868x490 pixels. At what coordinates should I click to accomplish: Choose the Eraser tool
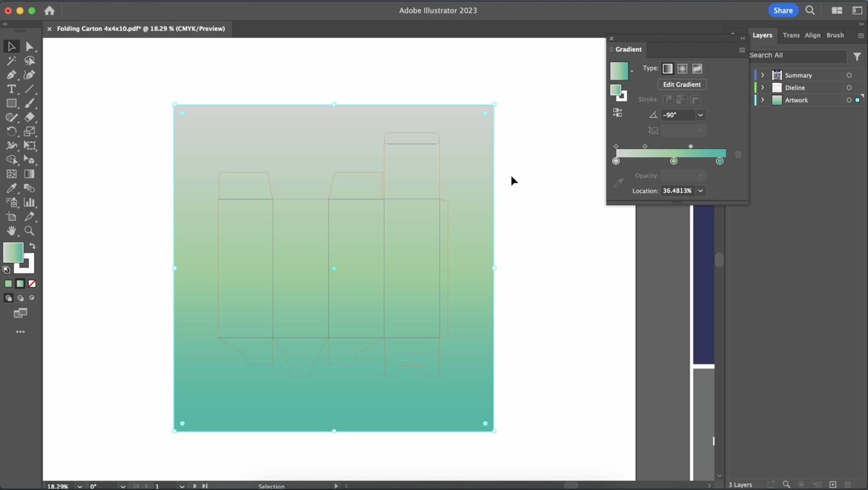pos(30,117)
